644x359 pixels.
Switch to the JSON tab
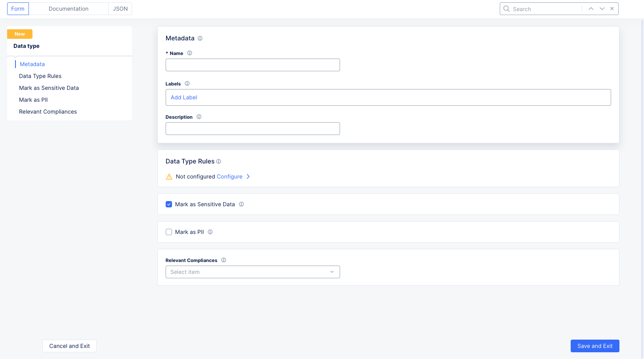[120, 8]
